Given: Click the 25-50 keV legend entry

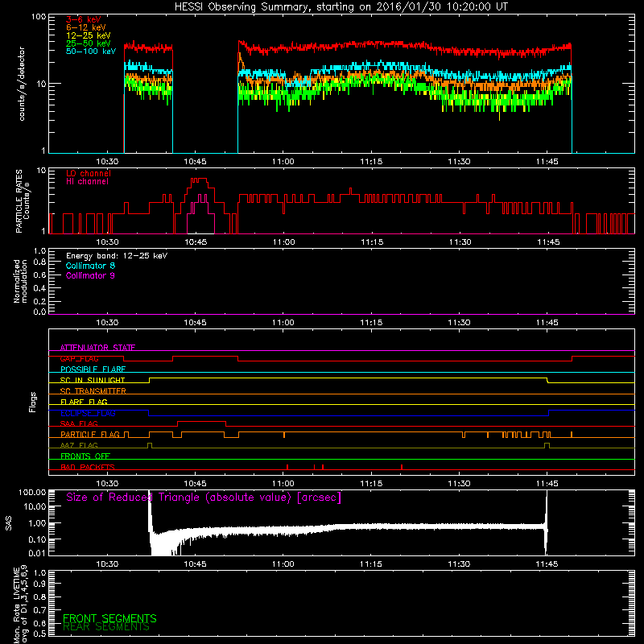Looking at the screenshot, I should (x=89, y=43).
